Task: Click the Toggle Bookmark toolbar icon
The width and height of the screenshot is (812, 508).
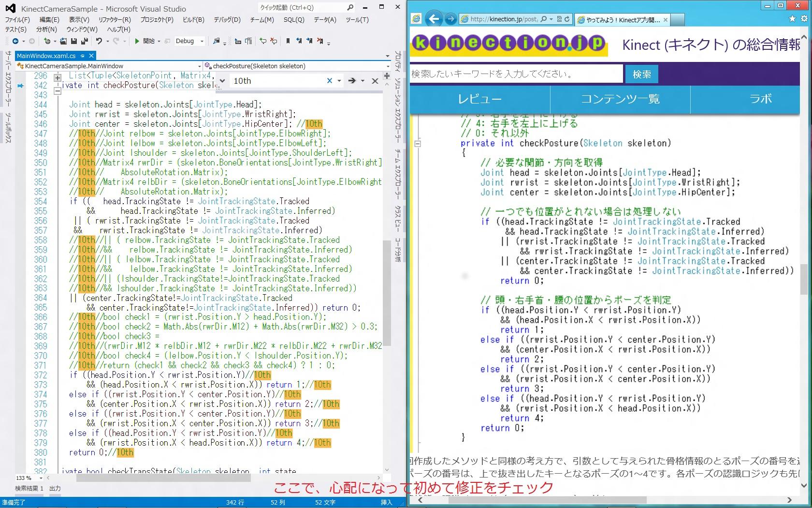Action: point(288,41)
